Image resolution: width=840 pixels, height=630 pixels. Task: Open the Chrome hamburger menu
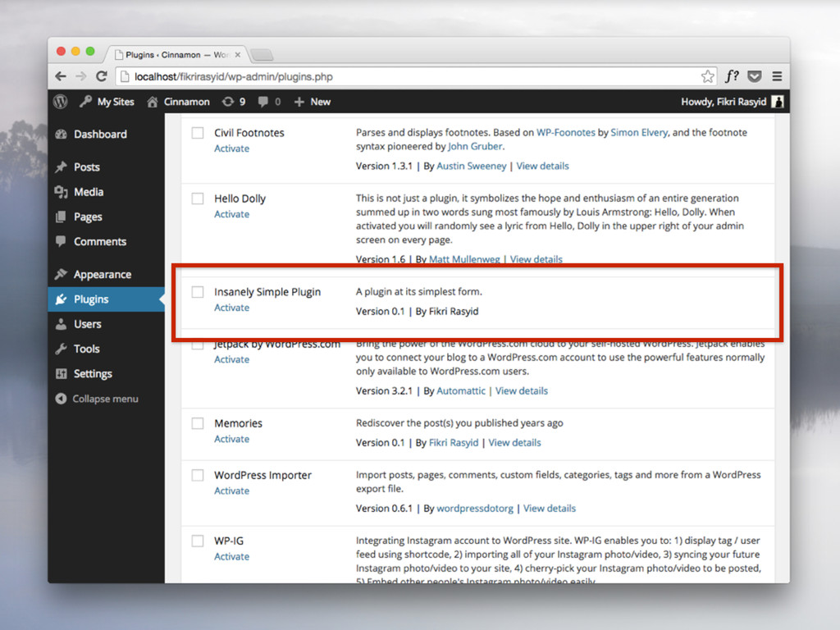pyautogui.click(x=777, y=76)
